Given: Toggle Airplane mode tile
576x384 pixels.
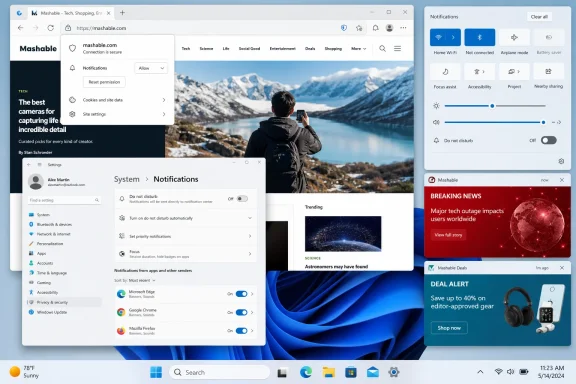Looking at the screenshot, I should pyautogui.click(x=514, y=37).
